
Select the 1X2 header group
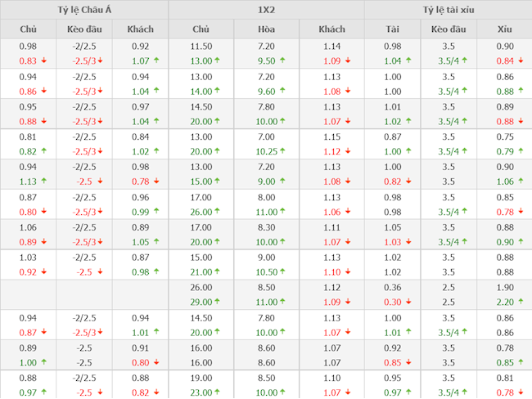(x=266, y=10)
